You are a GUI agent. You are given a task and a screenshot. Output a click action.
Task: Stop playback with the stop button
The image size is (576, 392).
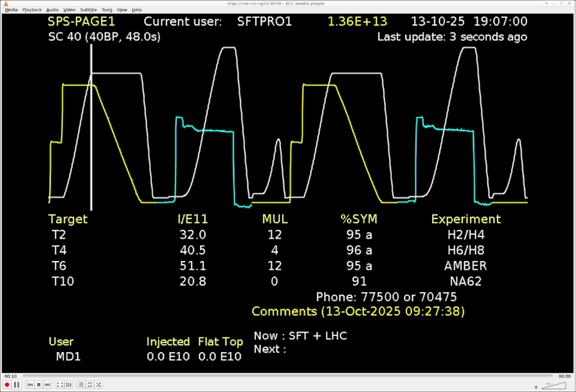tap(39, 384)
